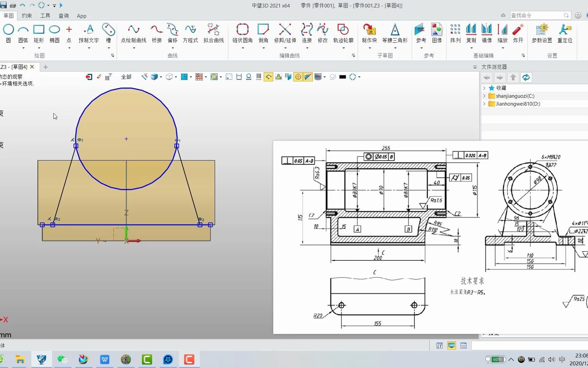
Task: Click the 查找命令 search field
Action: (x=540, y=15)
